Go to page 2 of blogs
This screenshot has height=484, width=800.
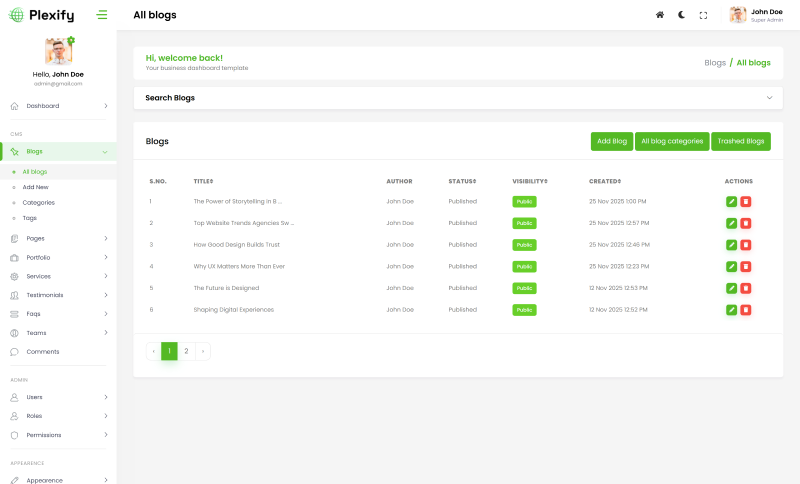pyautogui.click(x=186, y=351)
